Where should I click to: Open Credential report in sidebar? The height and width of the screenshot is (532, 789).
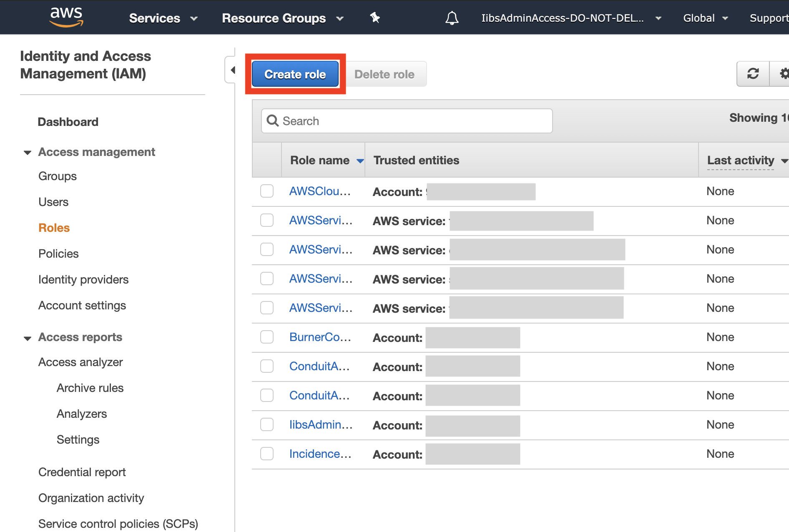[82, 472]
